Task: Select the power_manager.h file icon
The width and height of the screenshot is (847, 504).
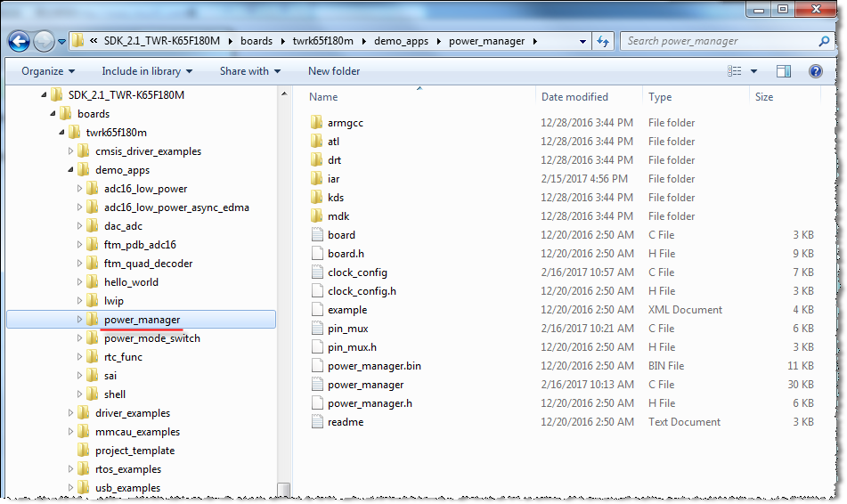Action: click(317, 403)
